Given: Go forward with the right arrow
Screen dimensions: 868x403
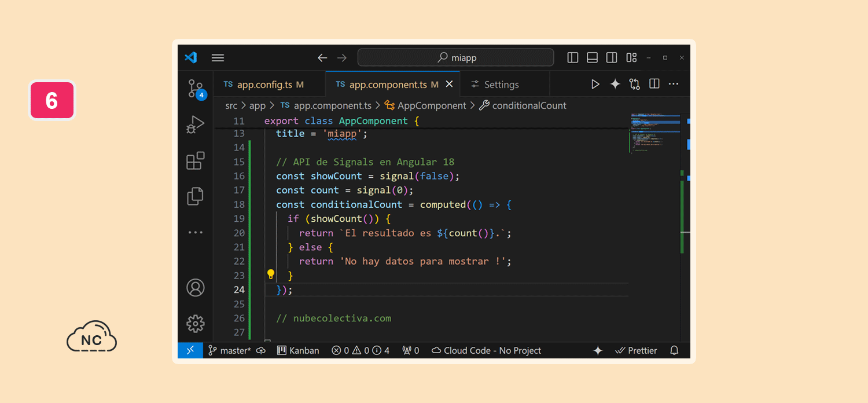Looking at the screenshot, I should 342,58.
